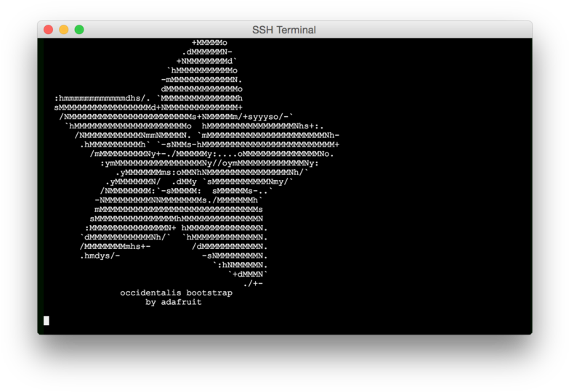Click the '+MMMMMo' line at top
The image size is (569, 392).
(x=209, y=43)
